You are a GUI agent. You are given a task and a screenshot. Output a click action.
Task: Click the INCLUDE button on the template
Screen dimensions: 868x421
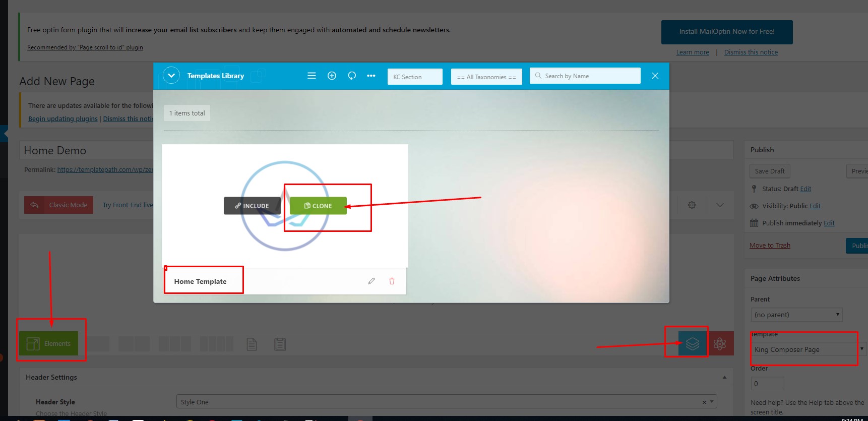(x=252, y=206)
